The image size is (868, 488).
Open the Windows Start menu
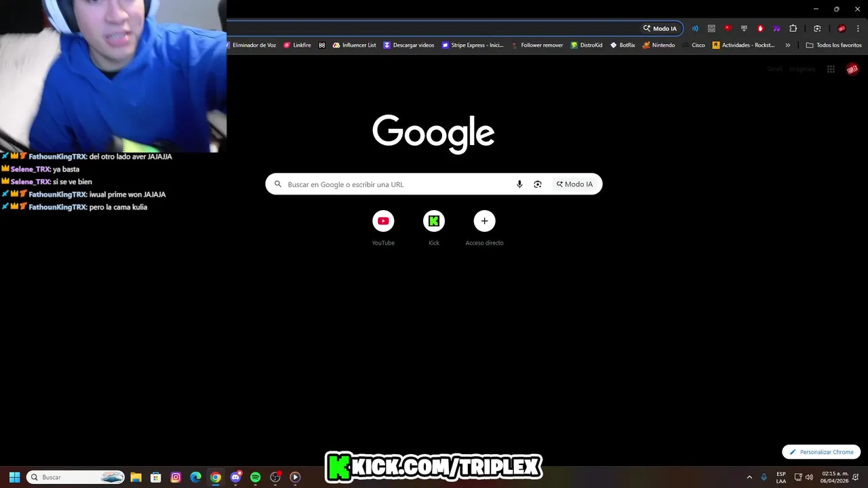(x=14, y=477)
